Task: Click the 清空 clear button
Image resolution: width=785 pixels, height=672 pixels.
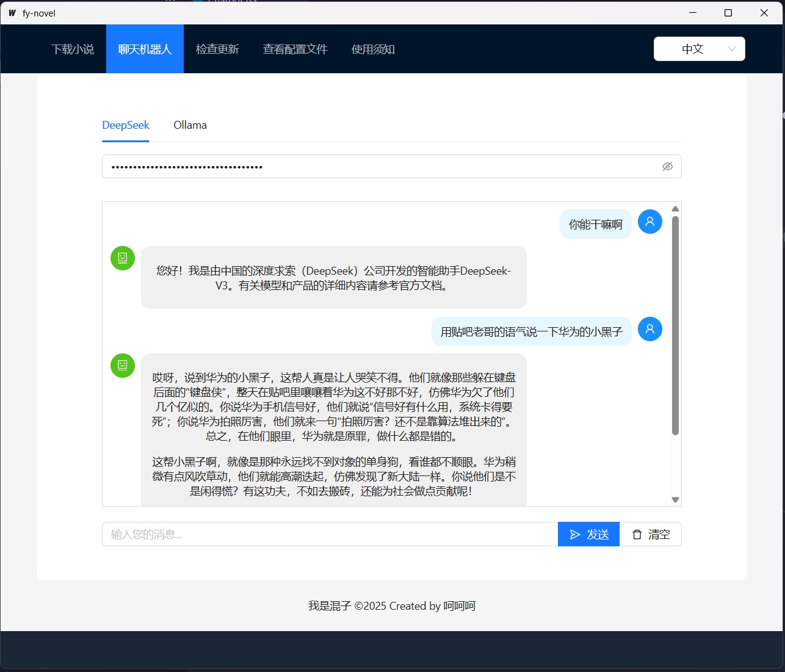Action: (x=651, y=534)
